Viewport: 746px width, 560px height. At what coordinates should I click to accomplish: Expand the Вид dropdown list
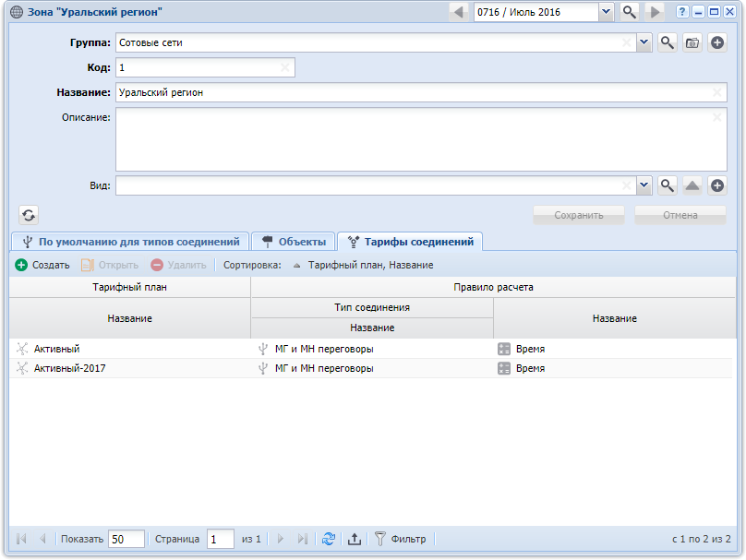[644, 185]
